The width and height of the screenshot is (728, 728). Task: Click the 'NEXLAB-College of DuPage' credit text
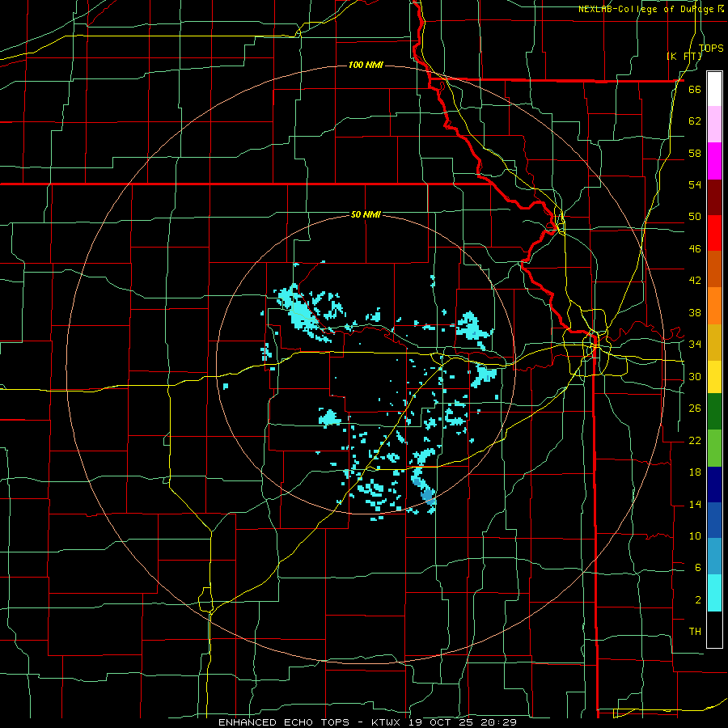tap(647, 9)
